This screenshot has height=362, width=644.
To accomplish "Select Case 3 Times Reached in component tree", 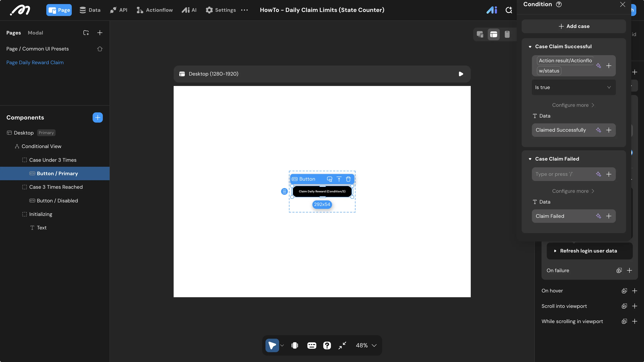I will [x=56, y=187].
